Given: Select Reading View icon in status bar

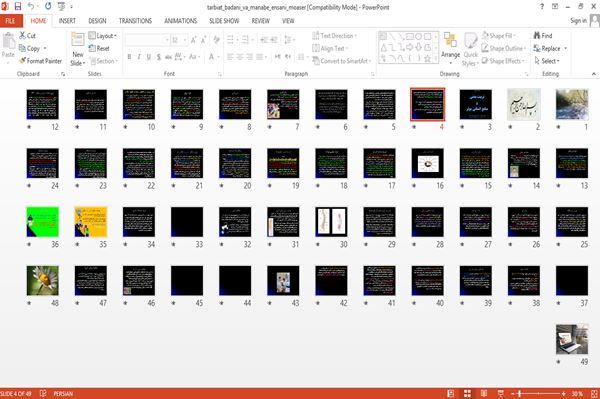Looking at the screenshot, I should (484, 393).
